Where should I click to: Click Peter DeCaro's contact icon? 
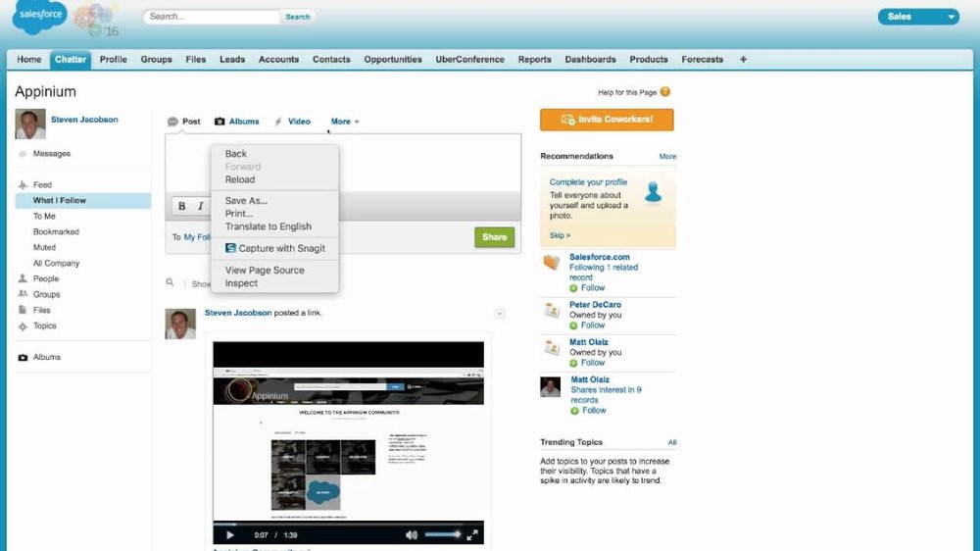coord(551,310)
